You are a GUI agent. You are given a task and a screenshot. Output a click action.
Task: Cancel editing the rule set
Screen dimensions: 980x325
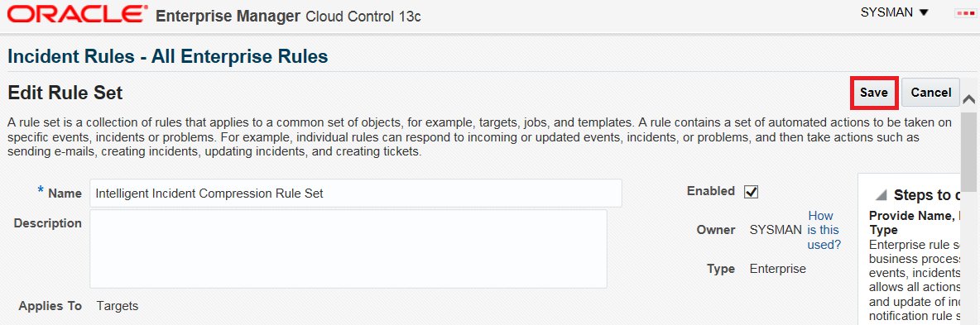click(x=930, y=93)
